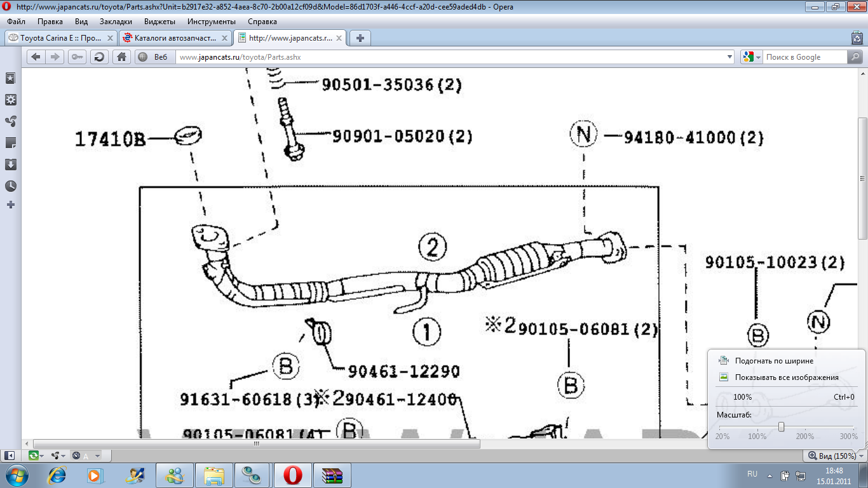
Task: Go to the home page
Action: [121, 57]
